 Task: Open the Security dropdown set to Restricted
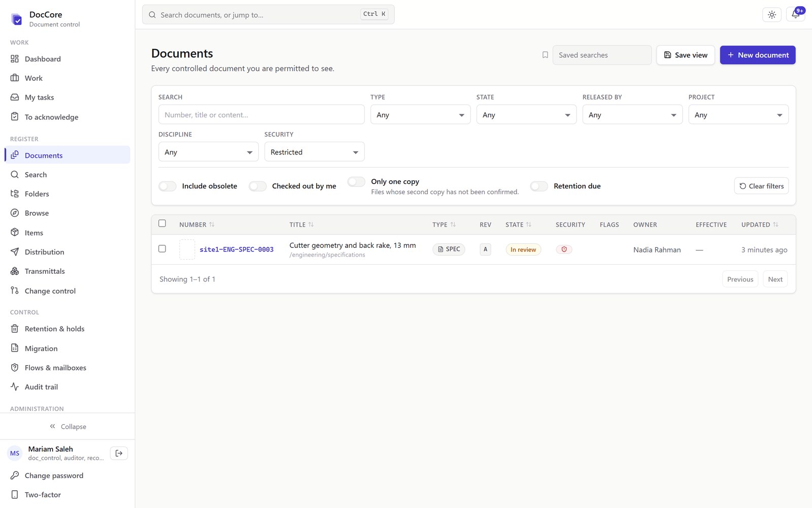click(314, 152)
